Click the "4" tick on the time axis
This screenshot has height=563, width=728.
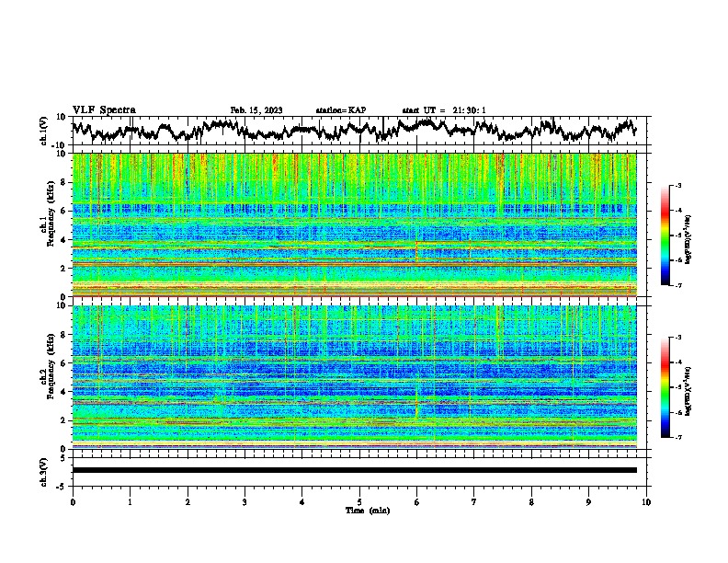tap(302, 502)
